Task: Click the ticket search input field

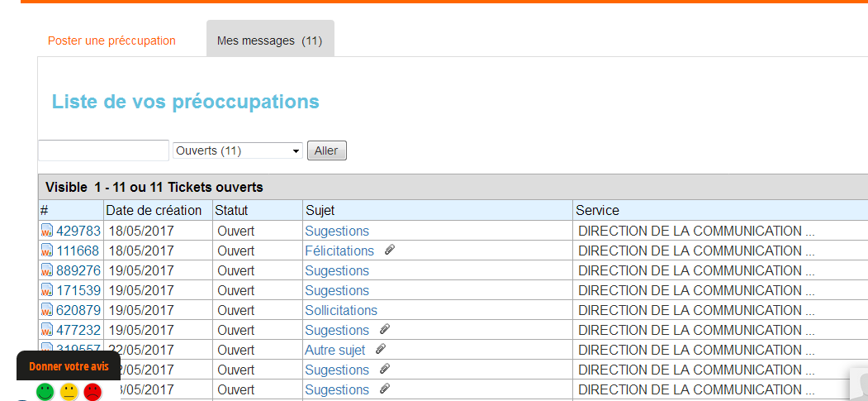Action: click(x=103, y=150)
